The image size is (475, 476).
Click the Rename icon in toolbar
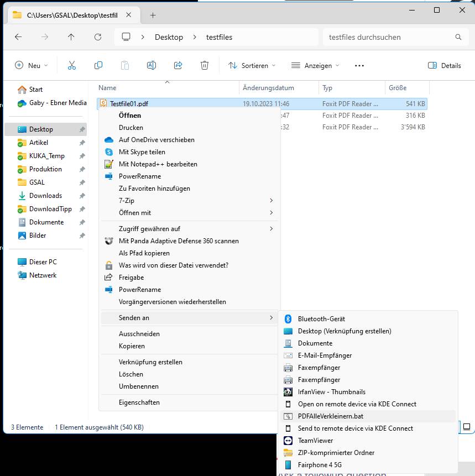[151, 65]
